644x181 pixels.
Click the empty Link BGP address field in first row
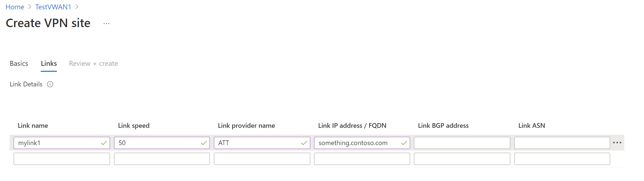click(x=462, y=143)
